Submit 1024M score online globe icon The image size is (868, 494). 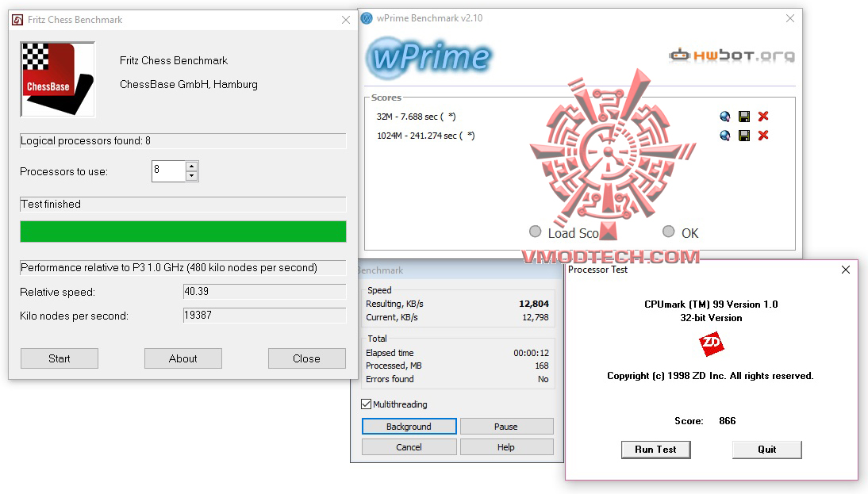pos(724,136)
